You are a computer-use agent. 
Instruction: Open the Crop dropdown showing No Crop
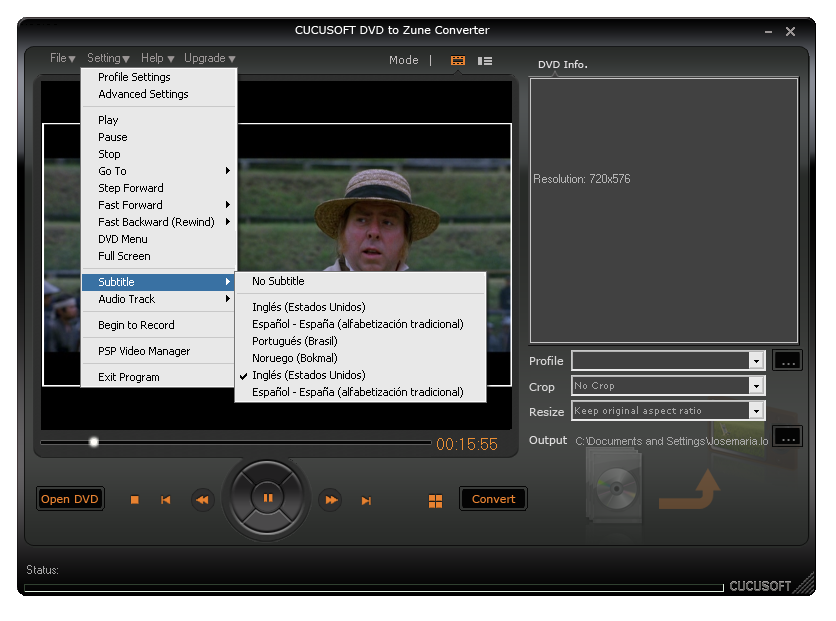point(756,386)
